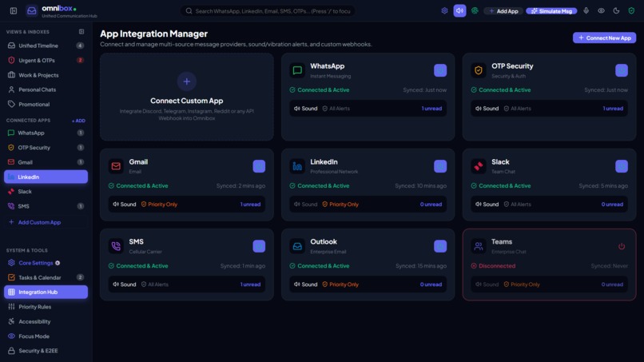Change Priority Only mode in Outlook card

[340, 284]
